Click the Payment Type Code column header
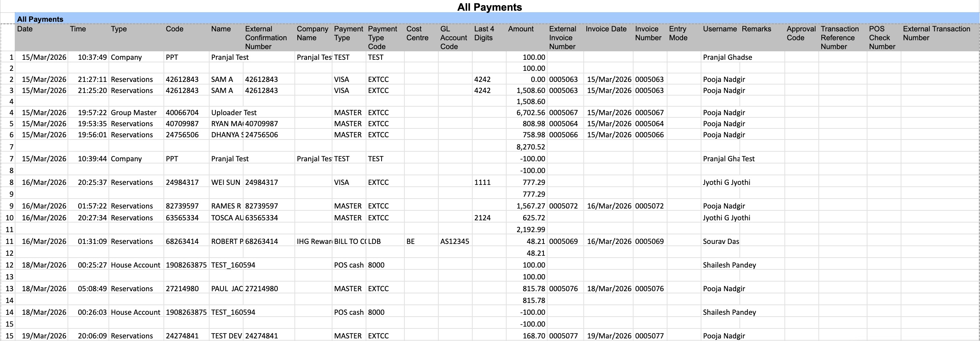Screen dimensions: 980x341 [382, 38]
